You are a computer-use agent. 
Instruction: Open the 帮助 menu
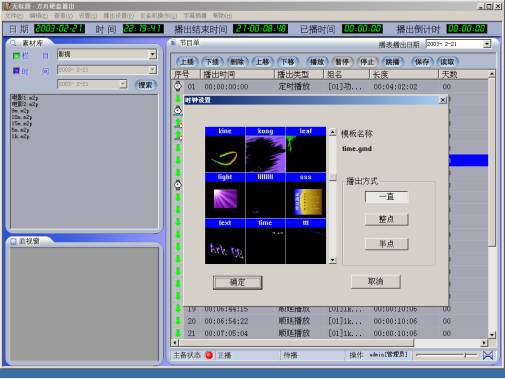tap(222, 16)
